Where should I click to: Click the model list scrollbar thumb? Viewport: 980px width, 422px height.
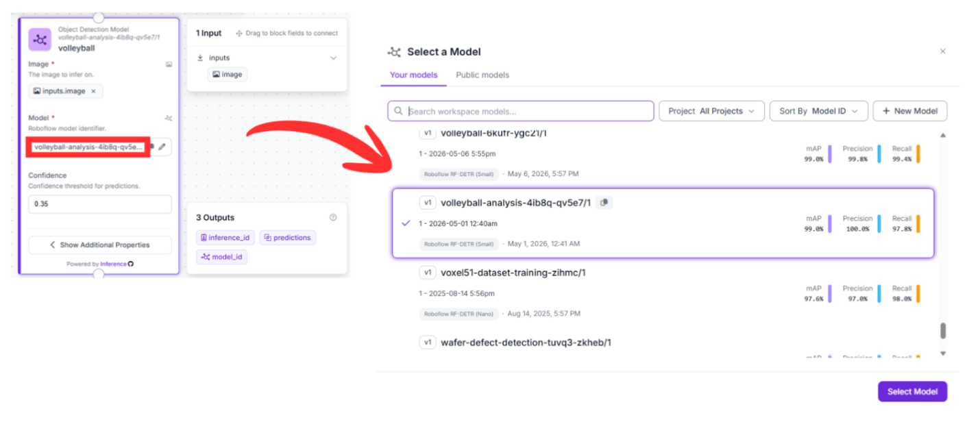coord(943,331)
